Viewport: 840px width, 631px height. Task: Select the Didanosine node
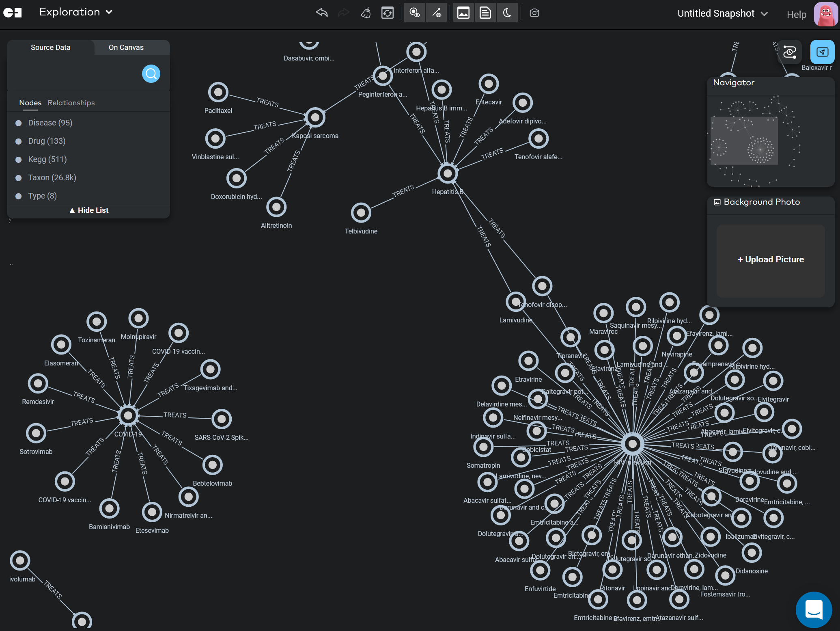752,553
